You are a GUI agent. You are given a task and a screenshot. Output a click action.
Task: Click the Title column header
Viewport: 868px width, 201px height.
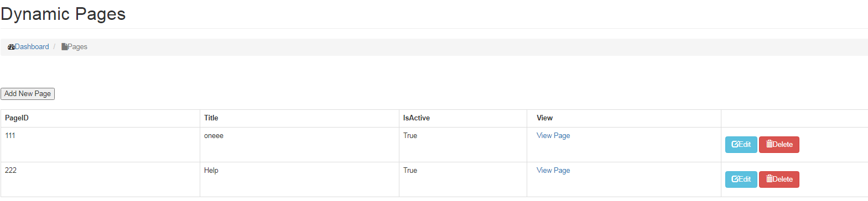pos(211,118)
